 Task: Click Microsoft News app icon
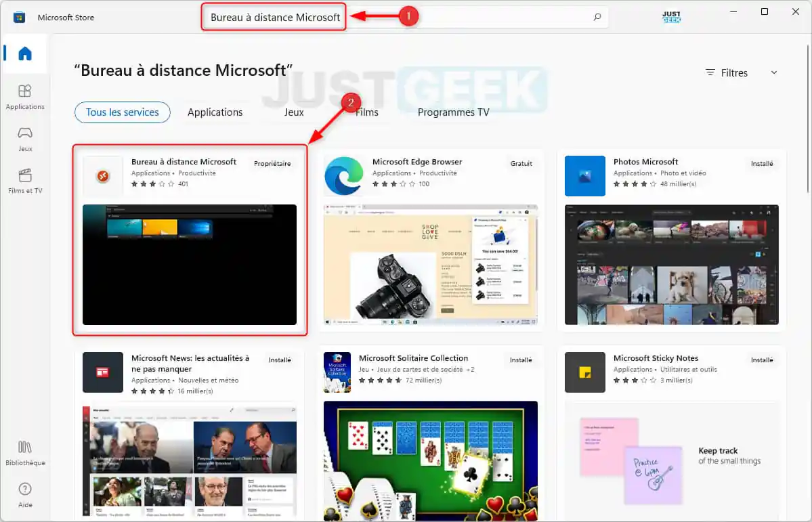[103, 372]
